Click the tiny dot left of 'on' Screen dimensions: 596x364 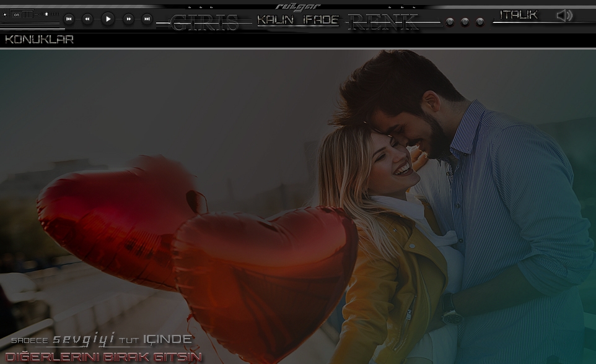pyautogui.click(x=5, y=15)
